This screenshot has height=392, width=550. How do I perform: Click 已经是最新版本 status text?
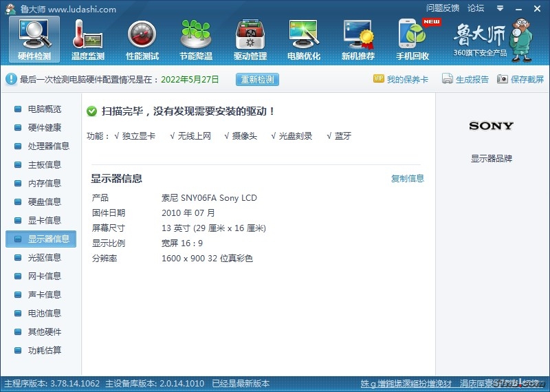tap(241, 384)
